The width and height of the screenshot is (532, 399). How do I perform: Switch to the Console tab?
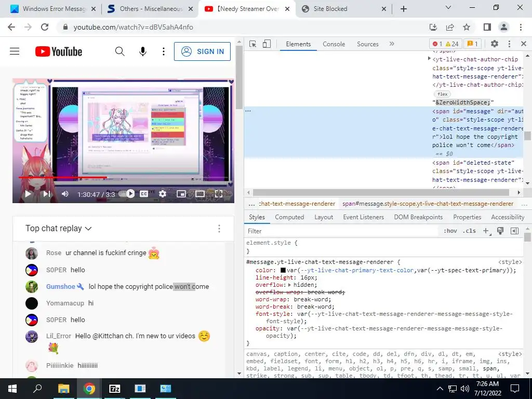tap(334, 44)
